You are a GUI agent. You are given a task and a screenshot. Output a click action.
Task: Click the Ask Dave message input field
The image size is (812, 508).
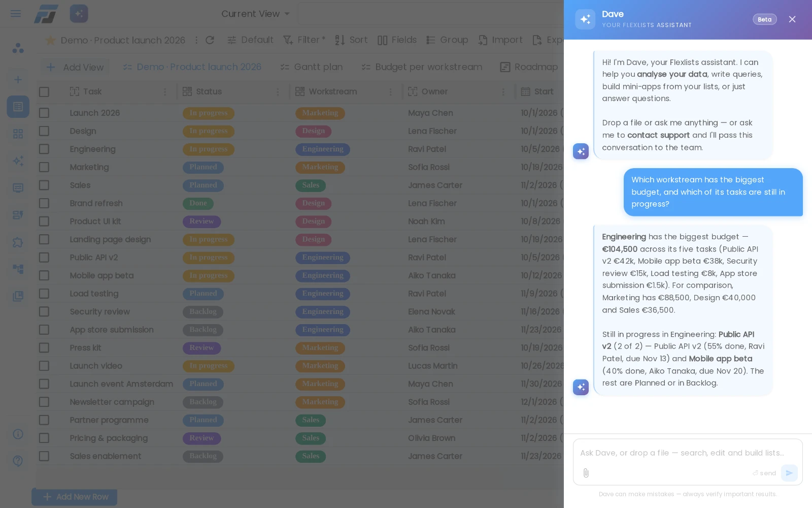coord(688,453)
